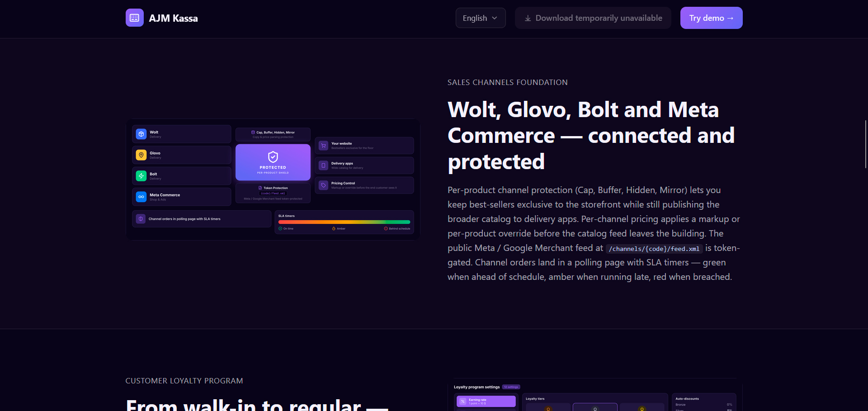Click the "Auto-discounts" label
Viewport: 868px width, 411px height.
click(x=687, y=399)
